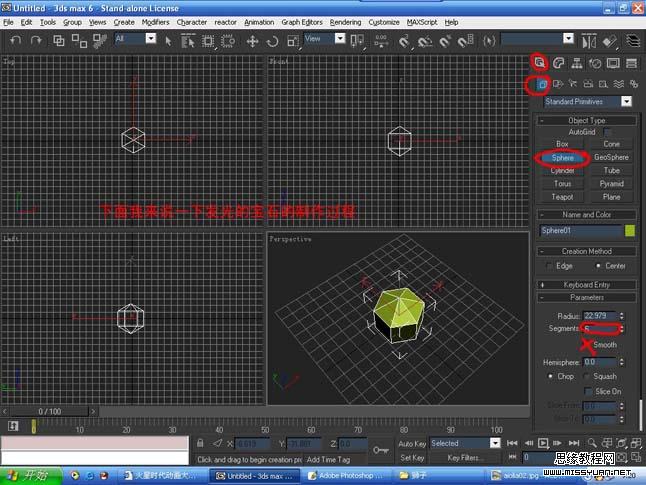
Task: Click the time slider showing 0 / 100
Action: click(x=49, y=411)
